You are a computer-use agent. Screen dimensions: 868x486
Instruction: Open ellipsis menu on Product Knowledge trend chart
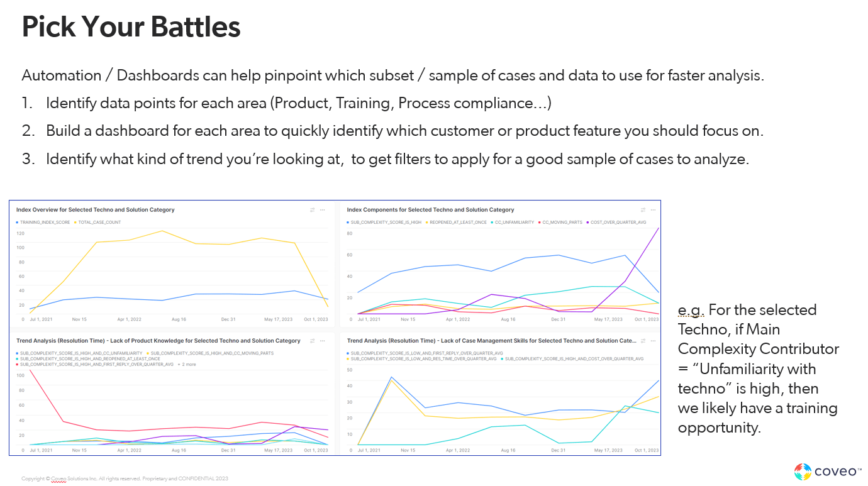[323, 341]
